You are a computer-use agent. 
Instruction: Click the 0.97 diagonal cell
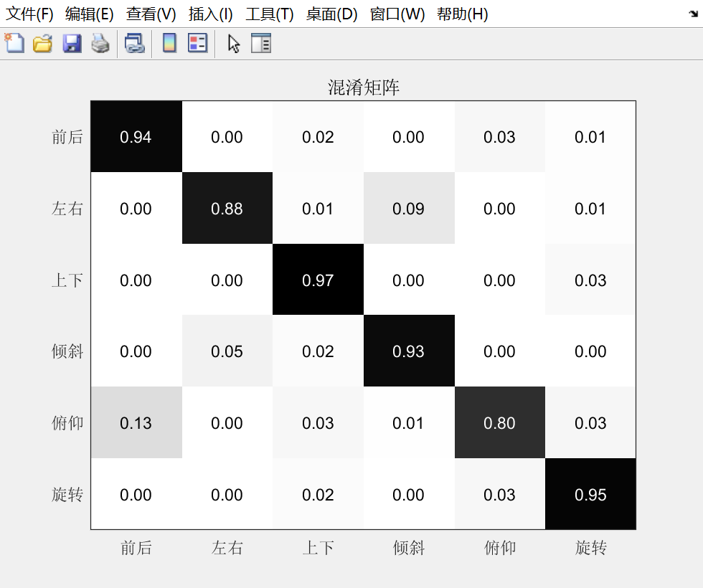pyautogui.click(x=319, y=280)
